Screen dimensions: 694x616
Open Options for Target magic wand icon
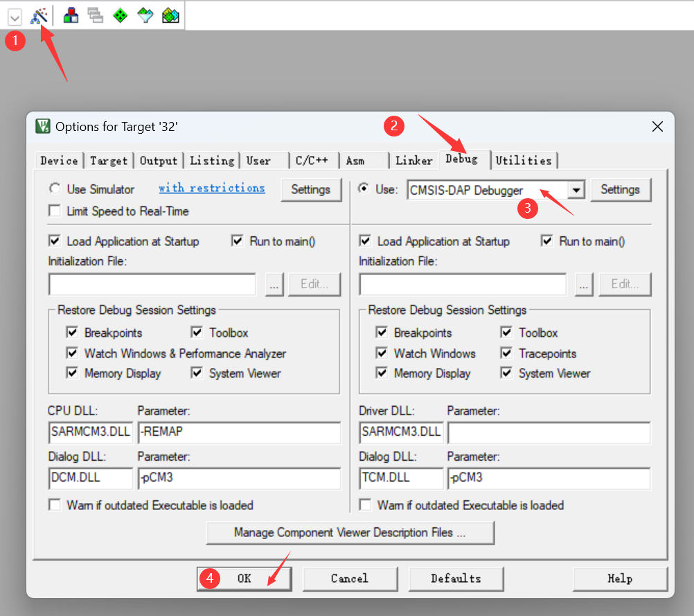tap(39, 16)
